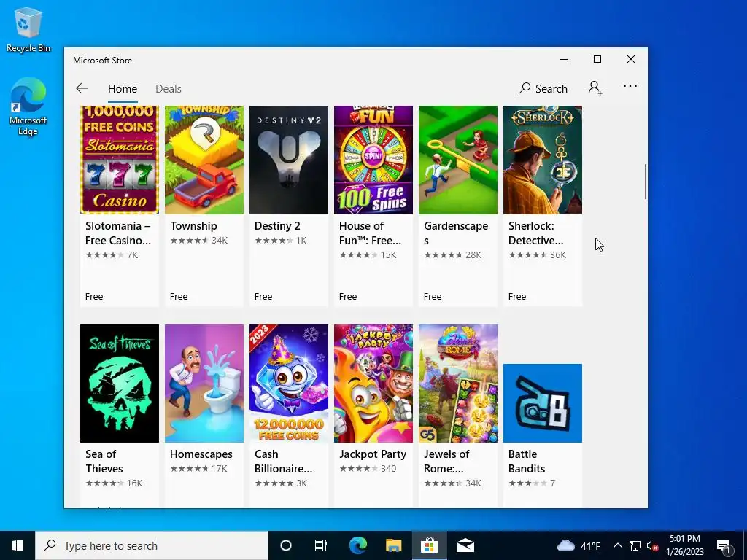Open the notification center icon
The image size is (747, 560).
724,545
